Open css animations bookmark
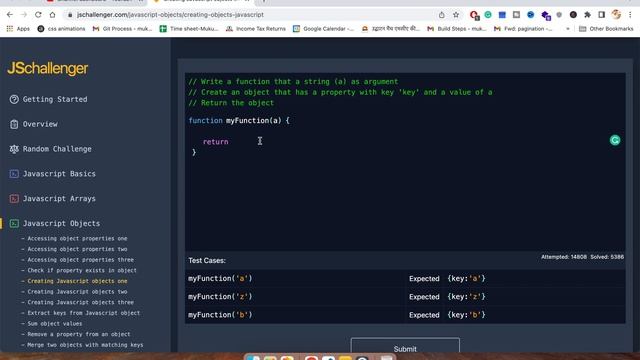The width and height of the screenshot is (640, 360). [x=61, y=29]
